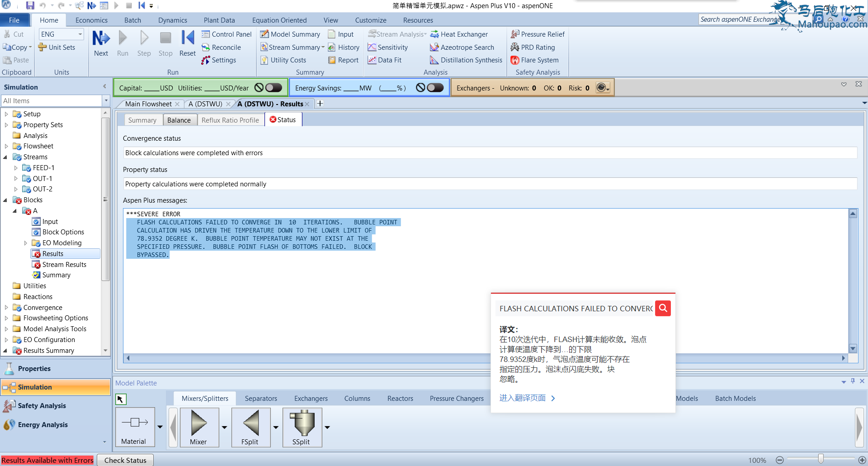Open the ENG unit set dropdown
Screen dimensions: 868x466
80,34
